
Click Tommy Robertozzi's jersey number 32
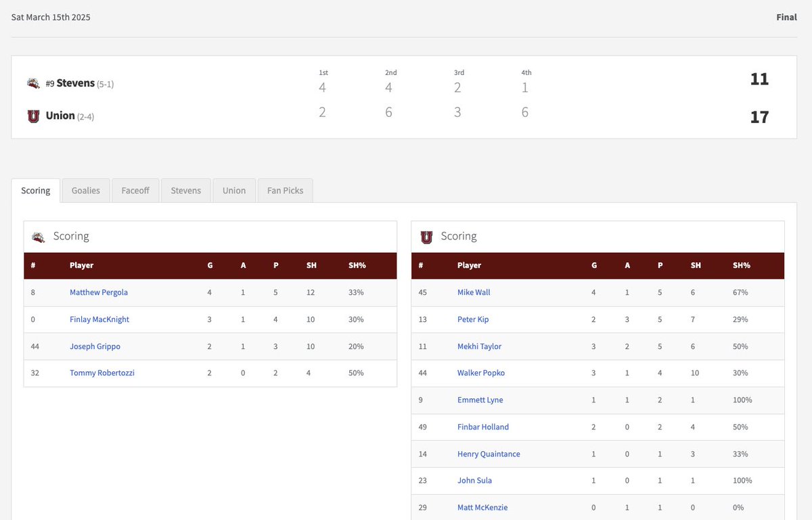pos(35,373)
